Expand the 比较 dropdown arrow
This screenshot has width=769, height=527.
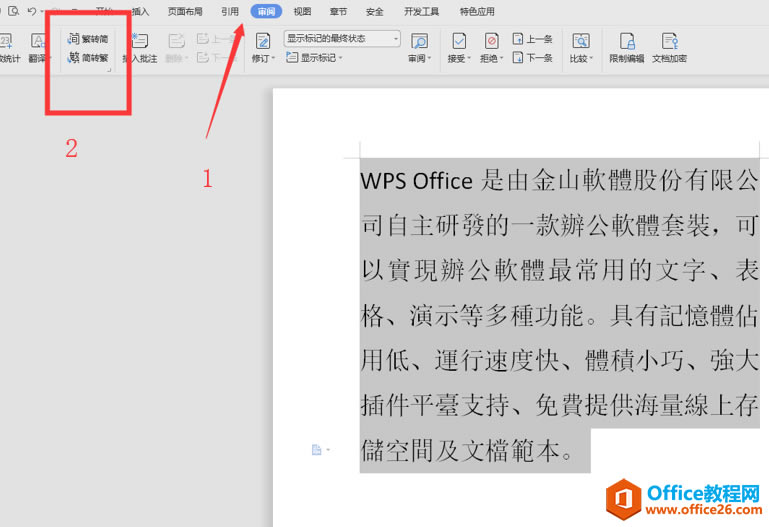591,59
